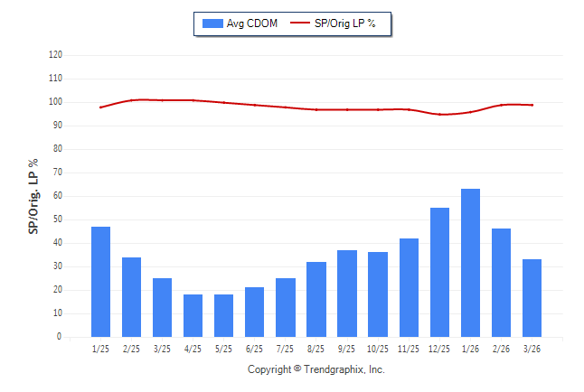
Task: Select the 8/25 blue bar
Action: point(316,300)
